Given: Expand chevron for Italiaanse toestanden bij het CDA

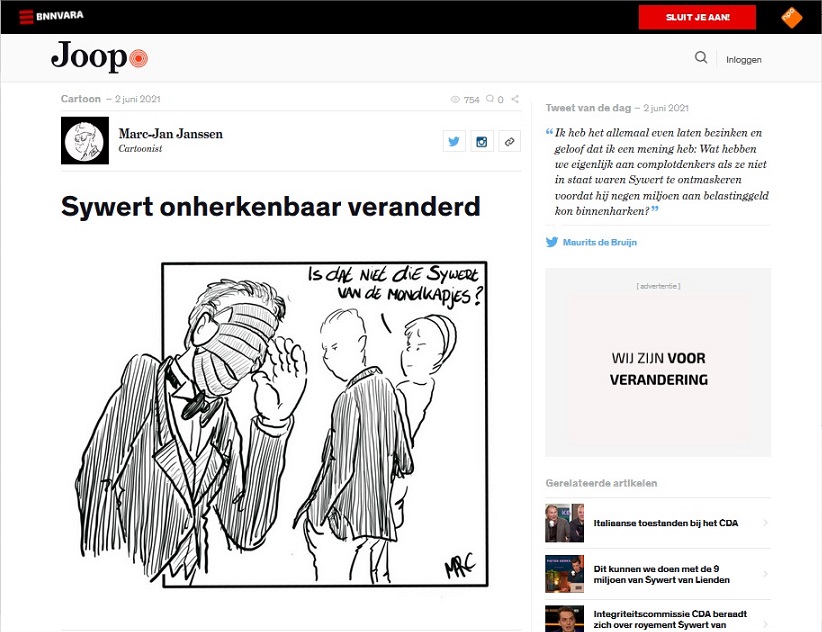Looking at the screenshot, I should click(765, 522).
